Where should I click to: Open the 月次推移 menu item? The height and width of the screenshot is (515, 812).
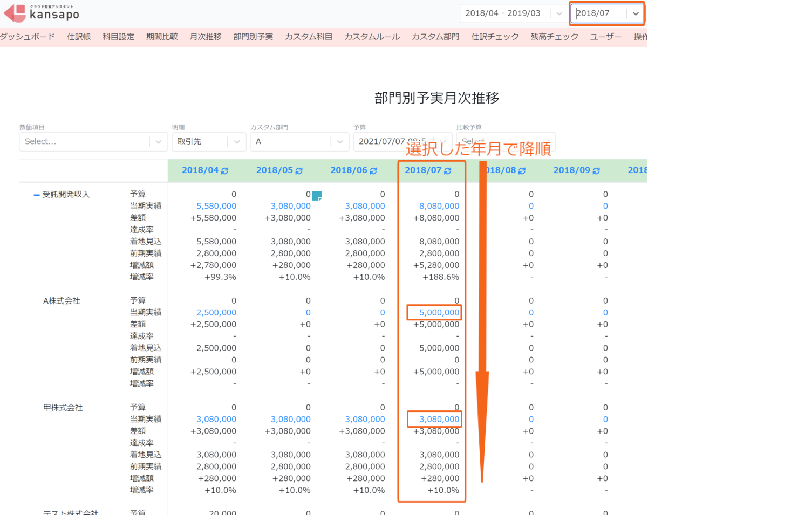[206, 37]
